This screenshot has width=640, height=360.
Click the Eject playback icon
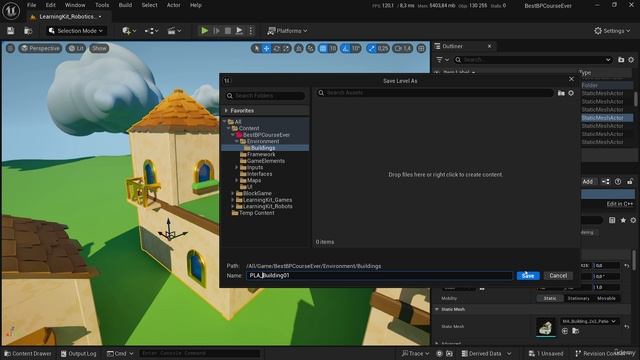click(x=239, y=31)
